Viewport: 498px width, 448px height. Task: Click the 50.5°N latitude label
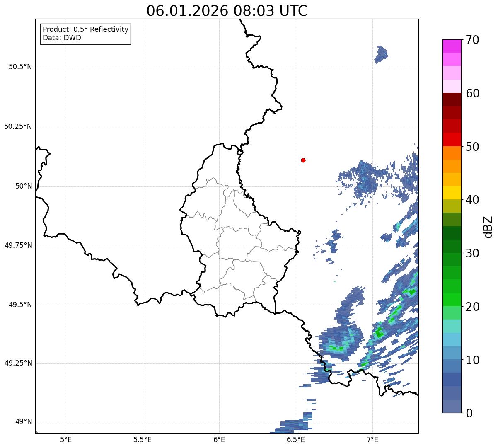point(20,67)
